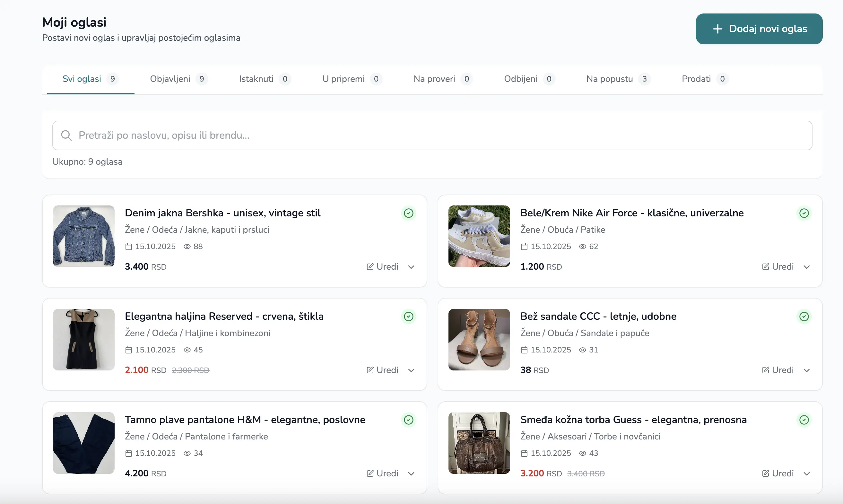The width and height of the screenshot is (843, 504).
Task: Click Uredi on Nike Air Force listing
Action: [x=778, y=267]
